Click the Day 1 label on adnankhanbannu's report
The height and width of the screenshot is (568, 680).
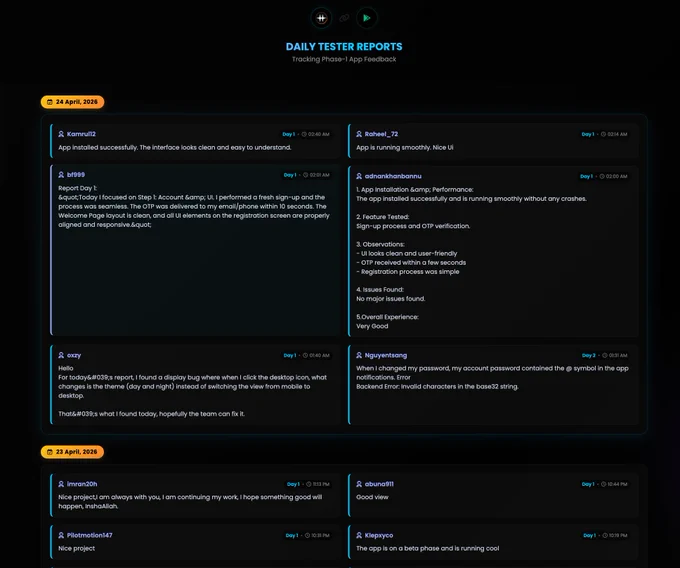[586, 176]
